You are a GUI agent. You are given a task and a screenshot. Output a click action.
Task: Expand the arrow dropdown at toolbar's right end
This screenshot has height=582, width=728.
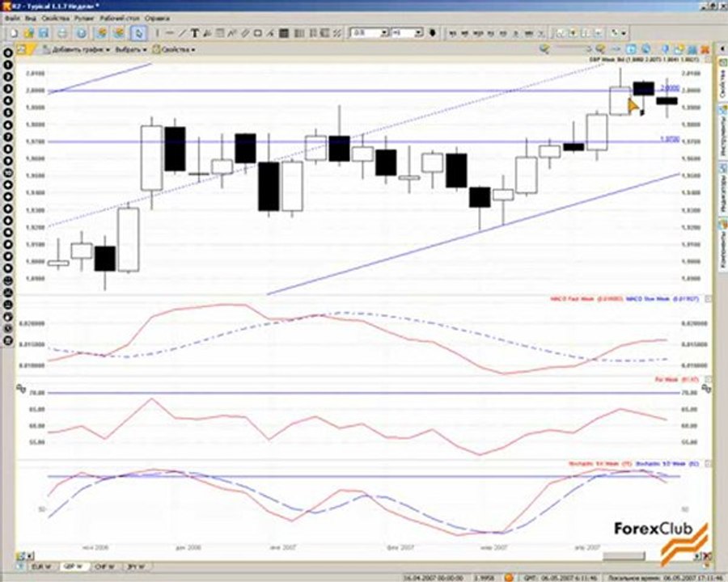(x=624, y=33)
